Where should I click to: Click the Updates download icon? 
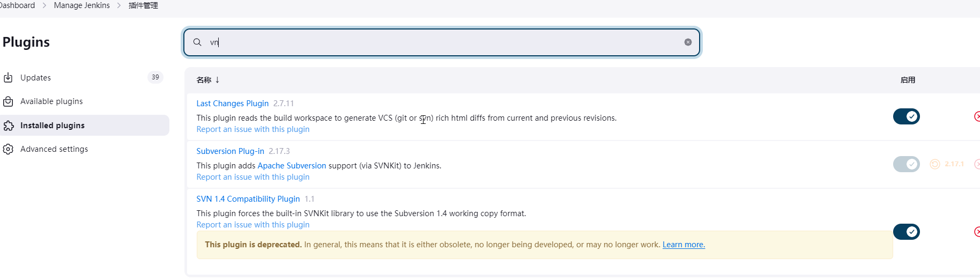point(8,78)
